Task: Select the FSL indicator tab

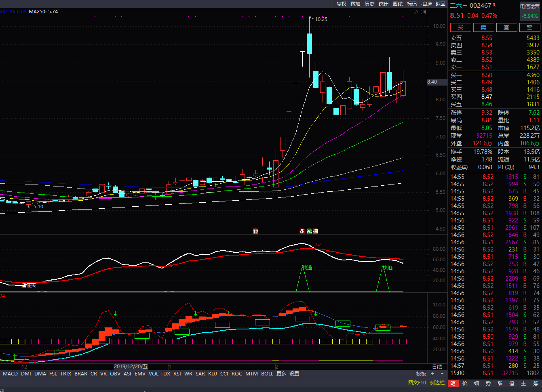Action: 53,374
